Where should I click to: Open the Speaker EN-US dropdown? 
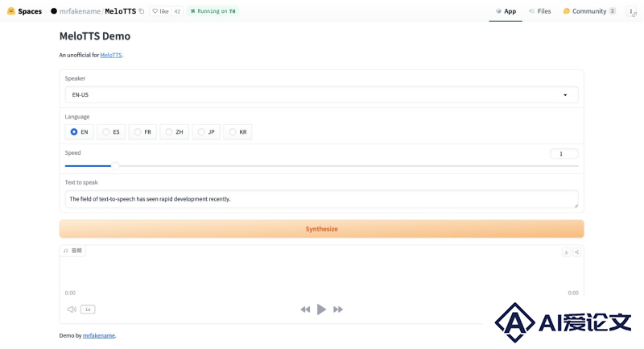(x=321, y=94)
